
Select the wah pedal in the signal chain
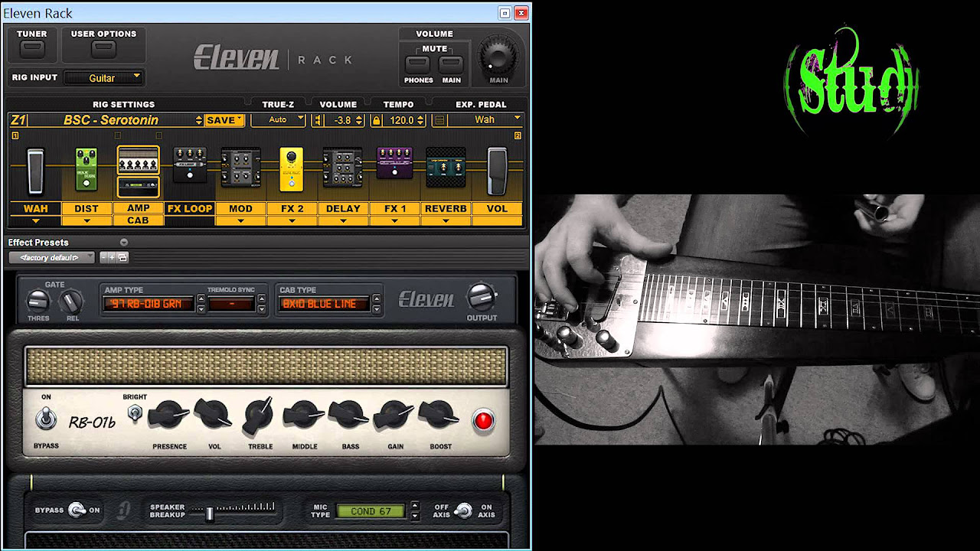35,171
